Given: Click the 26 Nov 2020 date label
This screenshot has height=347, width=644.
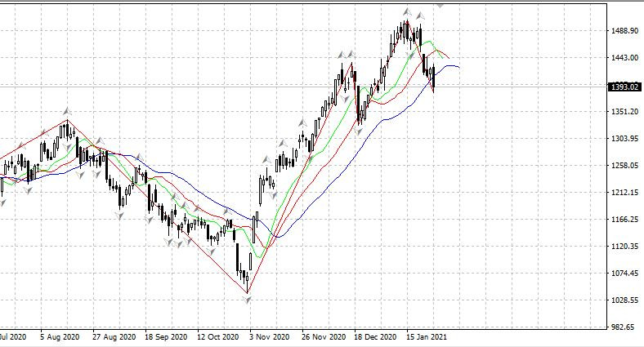Looking at the screenshot, I should pyautogui.click(x=324, y=337).
